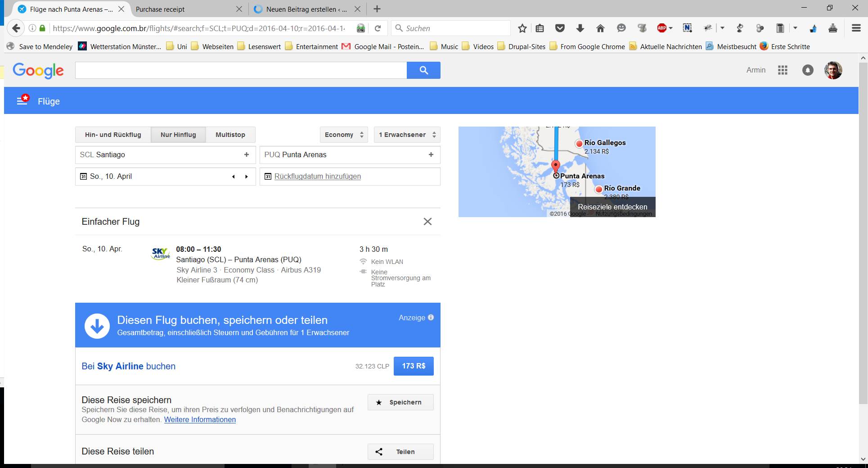Step to previous departure date
Viewport: 868px width, 468px height.
(x=234, y=177)
